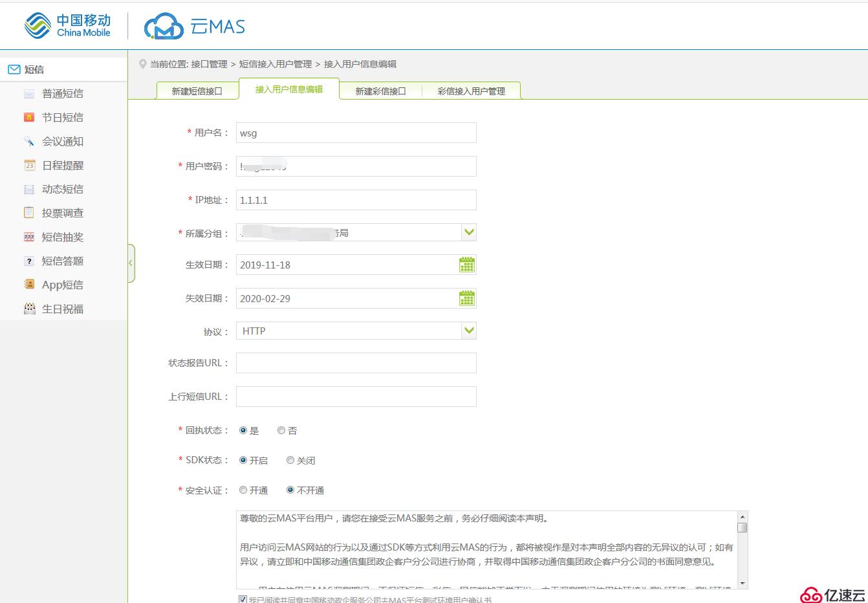868x603 pixels.
Task: Open 普通短信 via its envelope icon
Action: click(x=29, y=94)
